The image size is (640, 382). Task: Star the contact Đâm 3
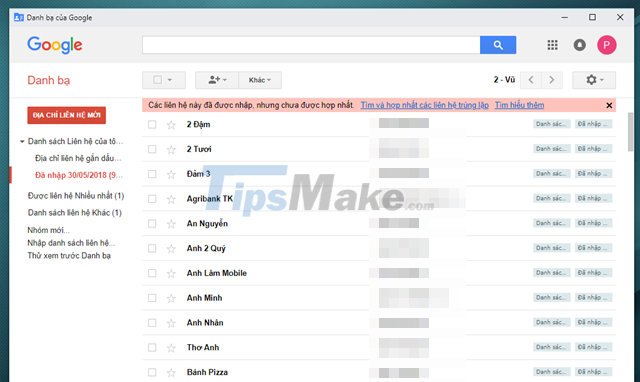coord(171,174)
